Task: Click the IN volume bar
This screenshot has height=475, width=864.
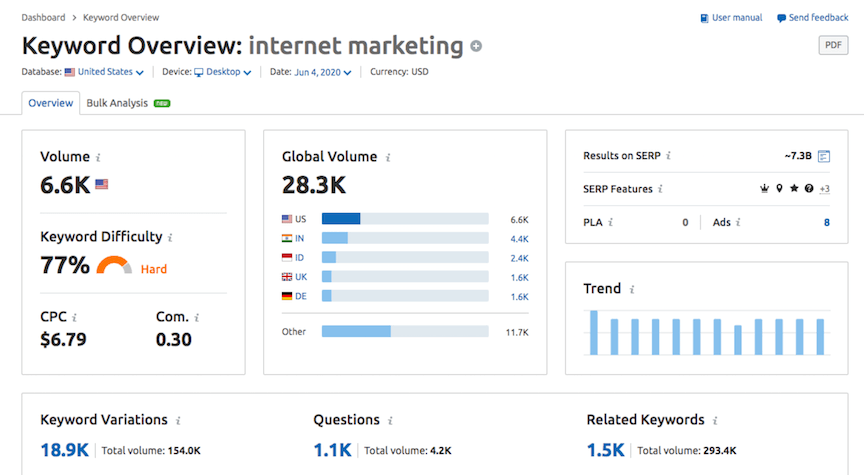Action: coord(405,238)
